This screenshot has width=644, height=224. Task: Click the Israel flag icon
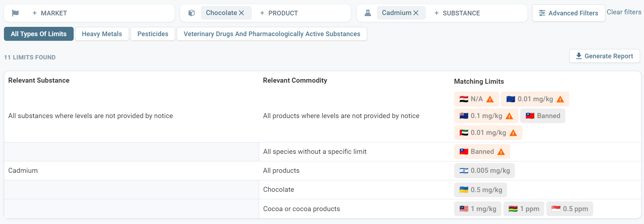pyautogui.click(x=464, y=171)
